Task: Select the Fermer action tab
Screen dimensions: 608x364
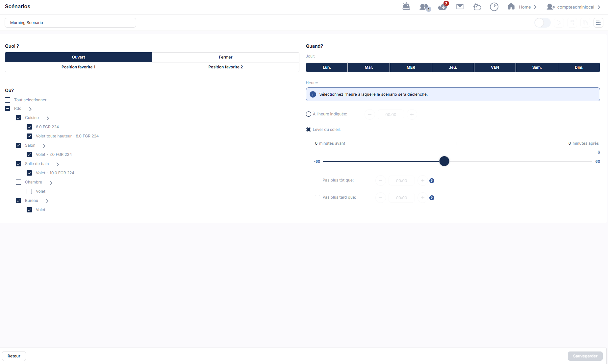Action: (x=225, y=57)
